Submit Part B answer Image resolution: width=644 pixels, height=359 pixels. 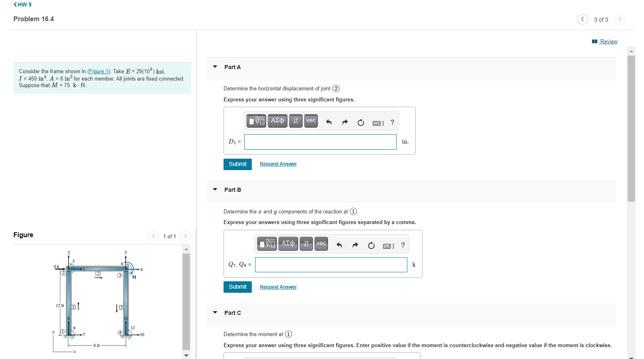(237, 287)
